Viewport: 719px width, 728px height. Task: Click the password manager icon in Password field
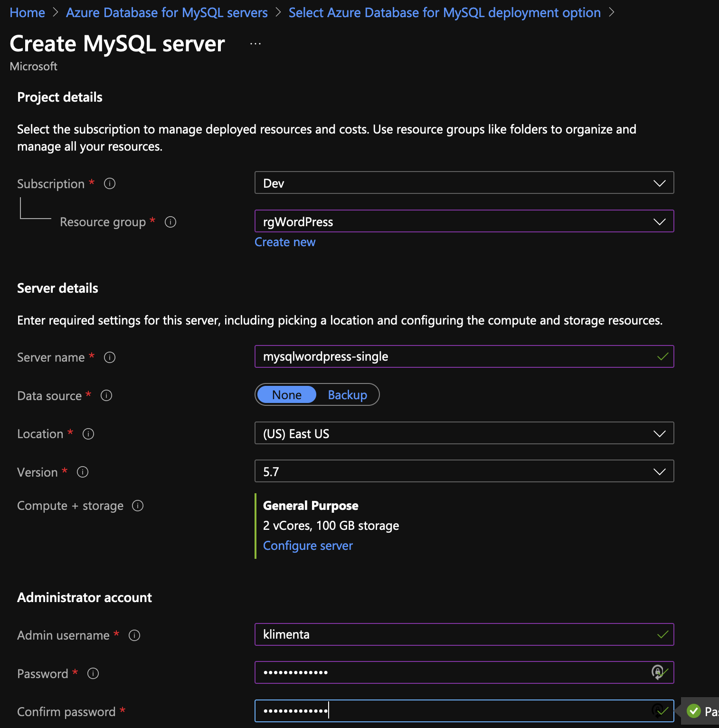coord(657,672)
